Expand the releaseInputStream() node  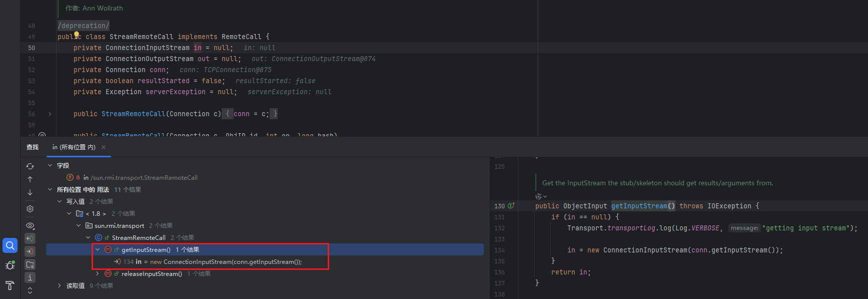coord(98,274)
